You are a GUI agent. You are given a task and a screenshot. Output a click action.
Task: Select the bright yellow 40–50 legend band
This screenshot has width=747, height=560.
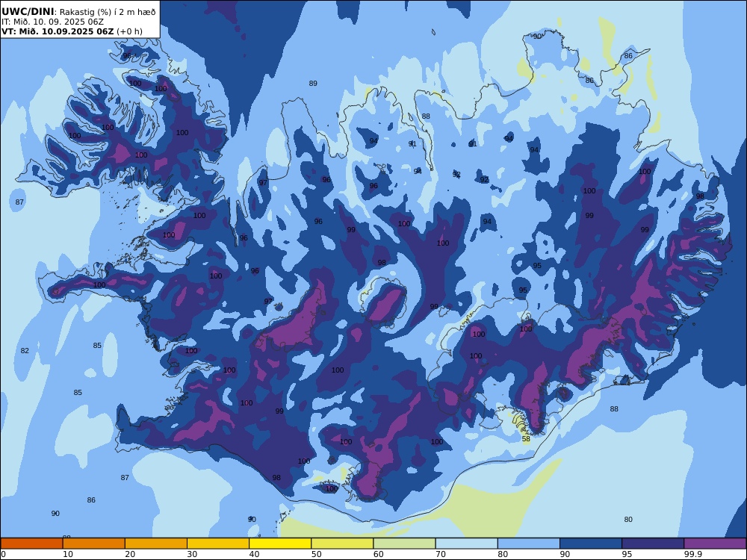pos(280,544)
